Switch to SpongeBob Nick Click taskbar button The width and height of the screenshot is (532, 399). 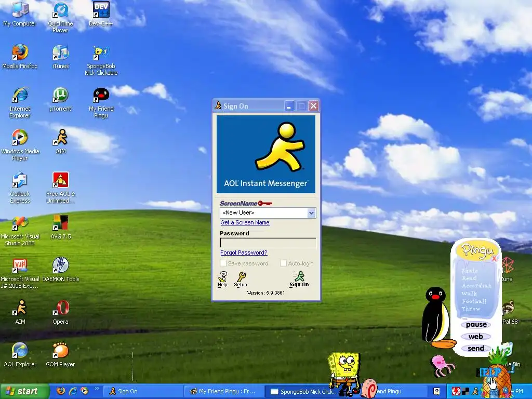(303, 391)
